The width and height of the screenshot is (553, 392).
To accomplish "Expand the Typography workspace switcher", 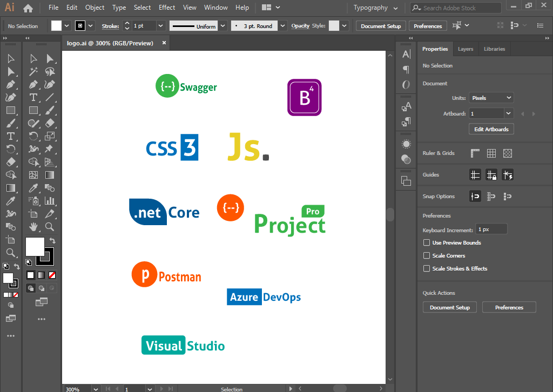I will click(375, 8).
